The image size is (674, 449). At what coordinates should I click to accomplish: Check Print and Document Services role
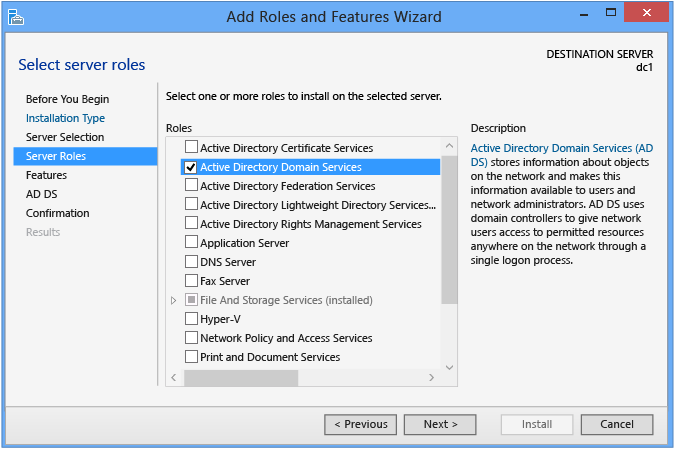[191, 357]
